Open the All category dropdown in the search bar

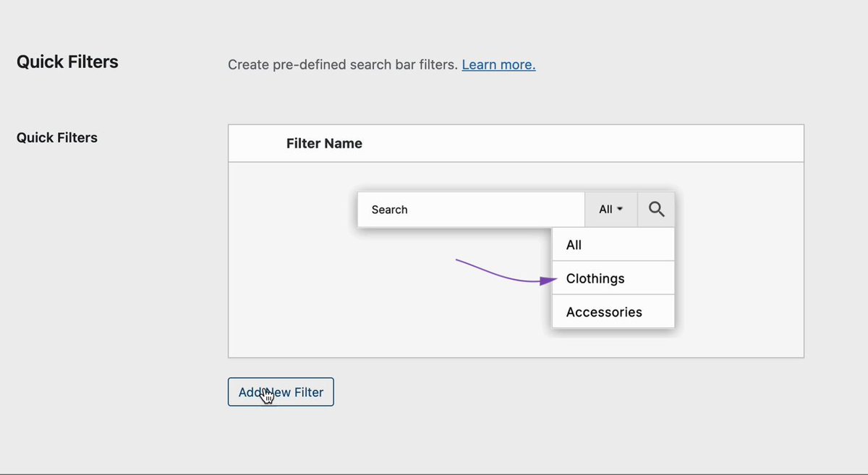(x=611, y=209)
